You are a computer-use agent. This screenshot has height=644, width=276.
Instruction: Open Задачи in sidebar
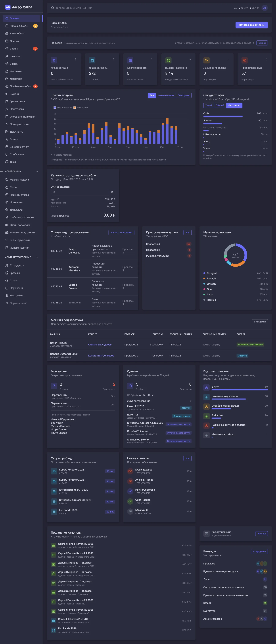[x=21, y=49]
